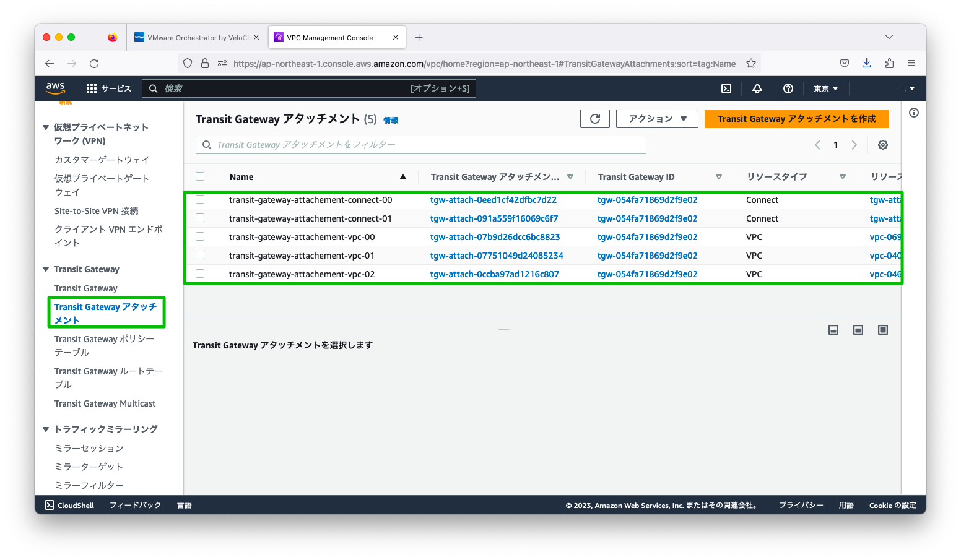Open Transit Gateway ルートテーブル in sidebar
Viewport: 961px width, 560px height.
pos(108,377)
